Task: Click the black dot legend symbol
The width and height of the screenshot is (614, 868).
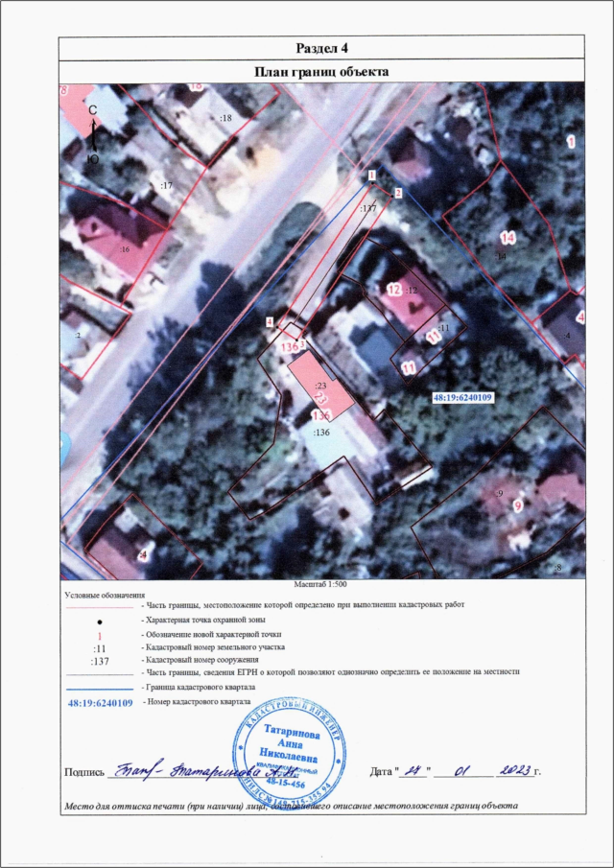Action: point(99,622)
